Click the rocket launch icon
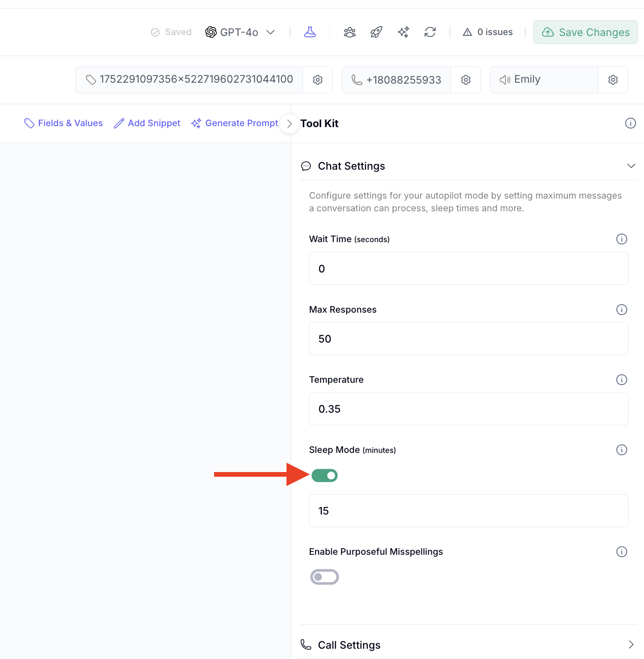 pos(376,32)
